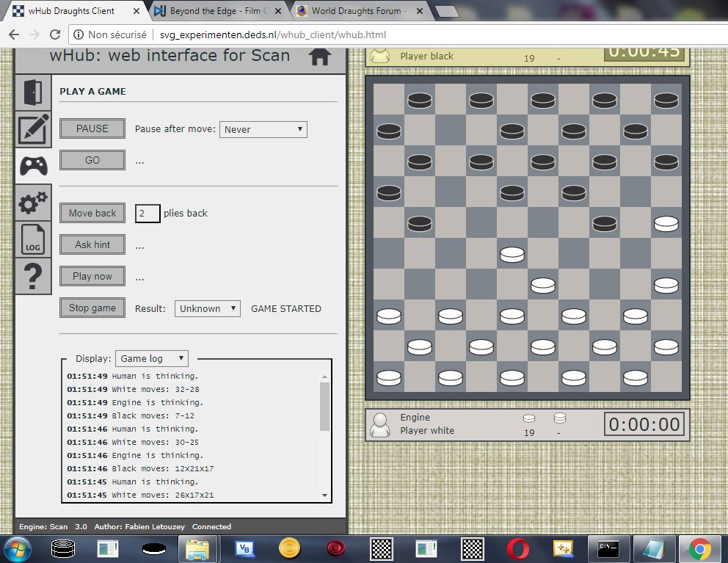Select the game controller sidebar icon
The image size is (728, 563).
[x=33, y=166]
